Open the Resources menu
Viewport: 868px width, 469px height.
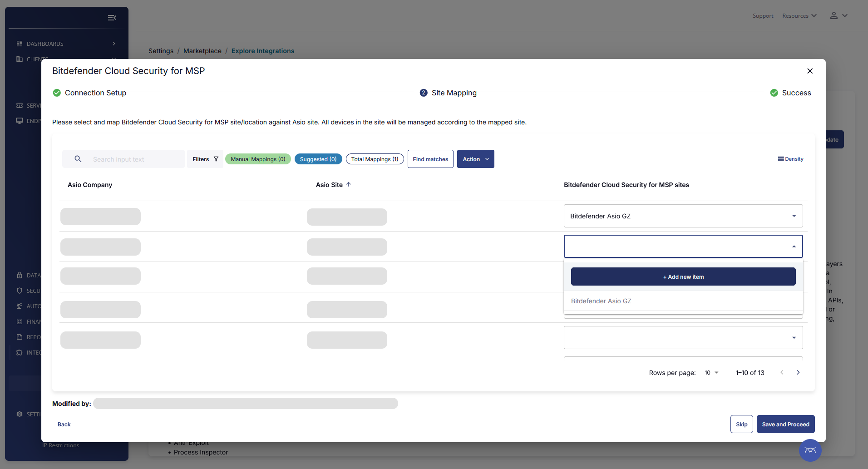tap(799, 15)
